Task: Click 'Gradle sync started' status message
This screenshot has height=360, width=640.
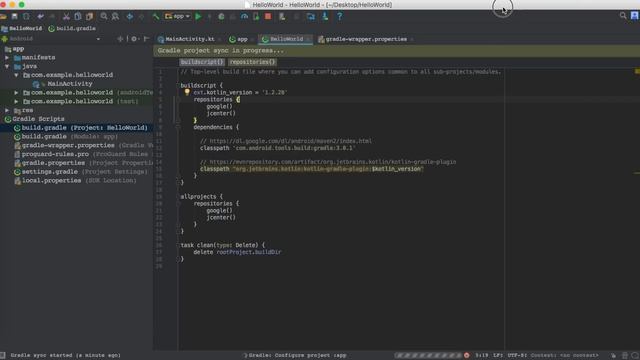Action: (x=65, y=356)
